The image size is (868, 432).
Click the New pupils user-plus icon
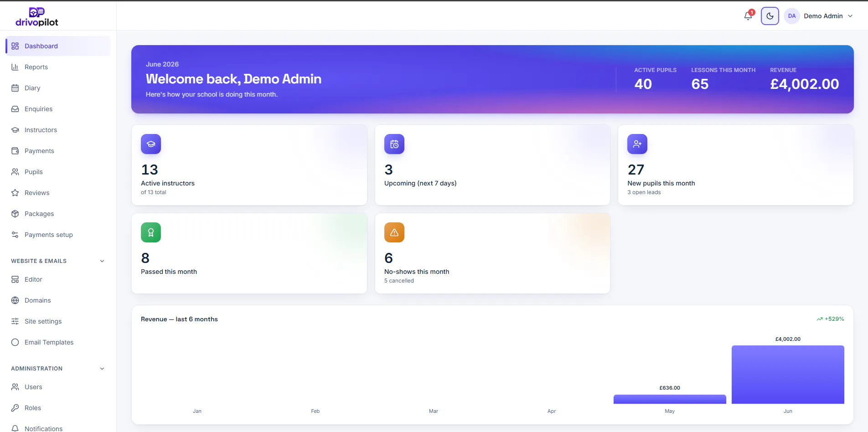tap(637, 144)
